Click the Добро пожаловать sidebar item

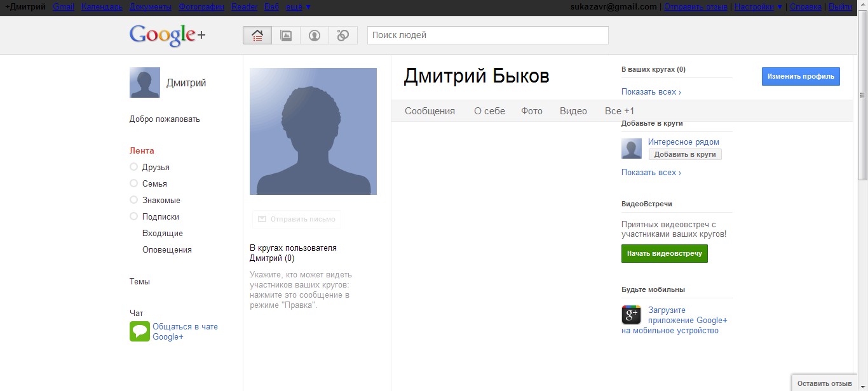point(165,119)
